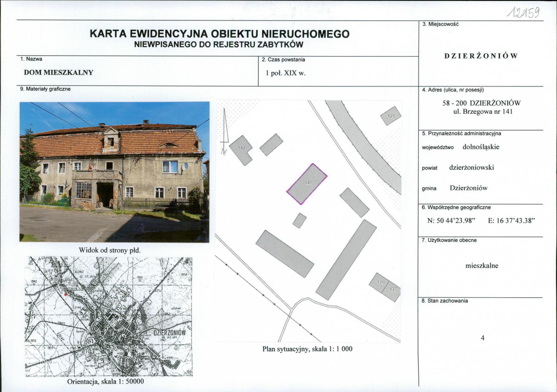Click the value '1 poł. XIX w.'
Image resolution: width=557 pixels, height=392 pixels.
click(x=286, y=73)
